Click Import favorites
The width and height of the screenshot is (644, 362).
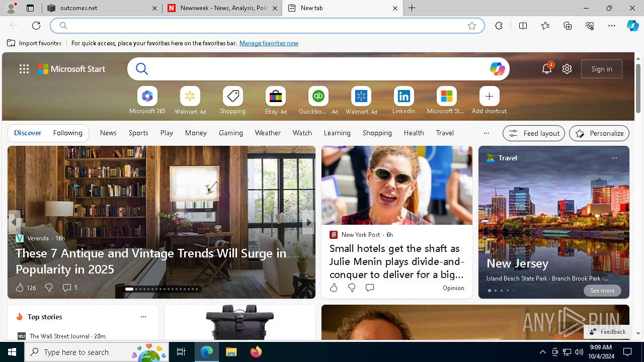34,43
